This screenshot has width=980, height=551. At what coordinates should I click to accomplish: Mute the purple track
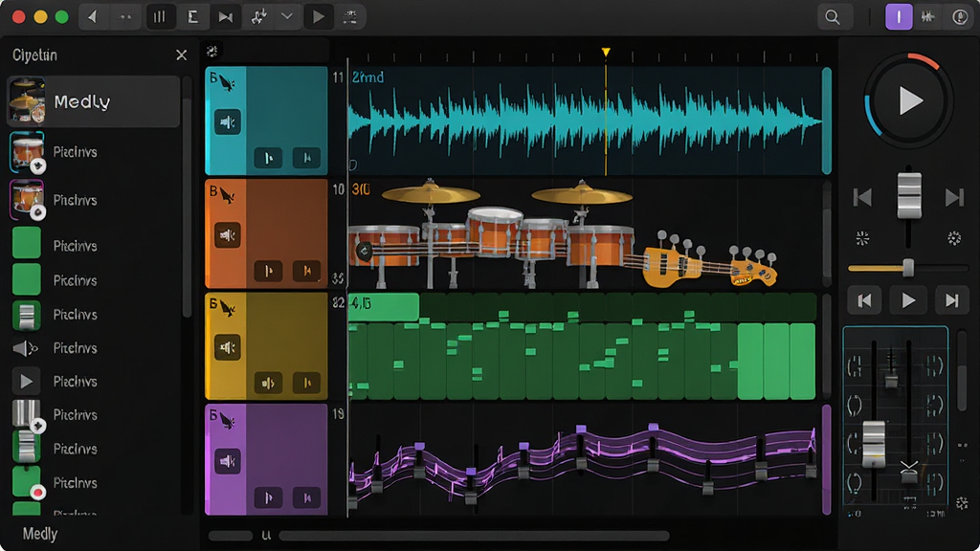[x=228, y=462]
